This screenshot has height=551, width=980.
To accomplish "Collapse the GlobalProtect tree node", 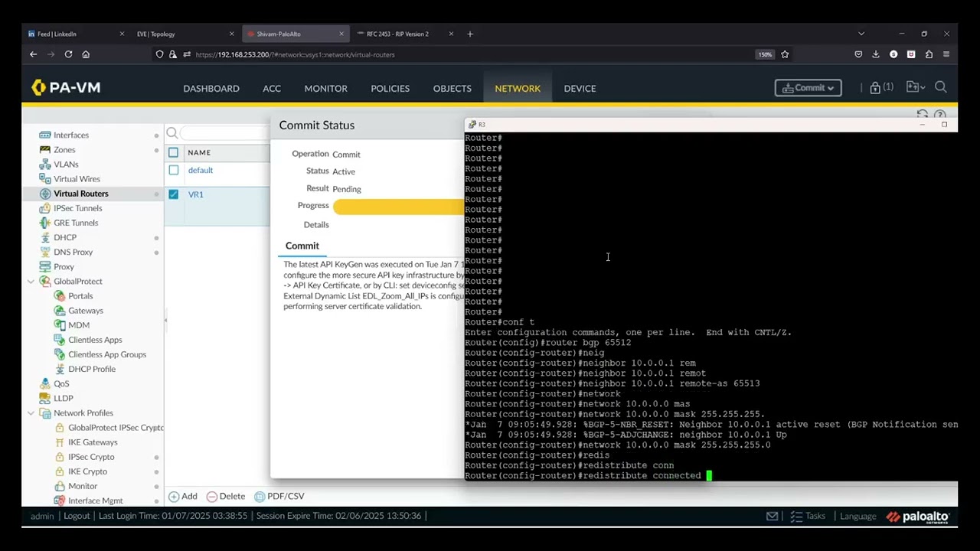I will point(31,282).
